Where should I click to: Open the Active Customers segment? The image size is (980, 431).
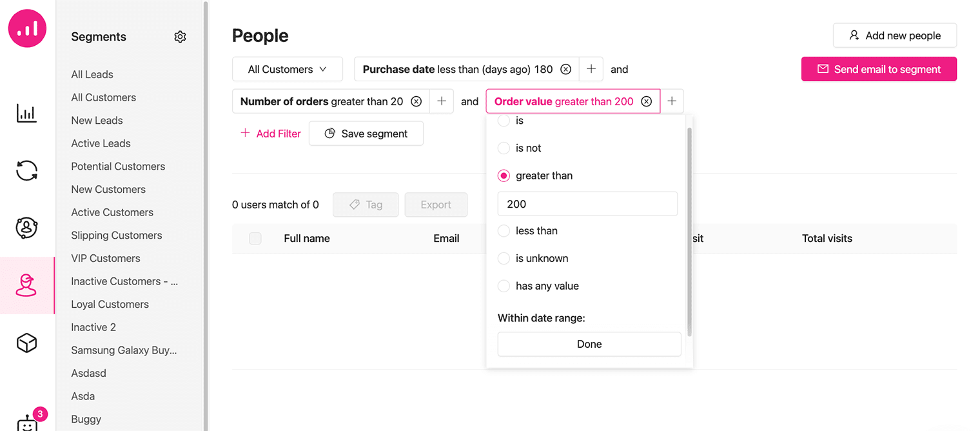tap(112, 212)
